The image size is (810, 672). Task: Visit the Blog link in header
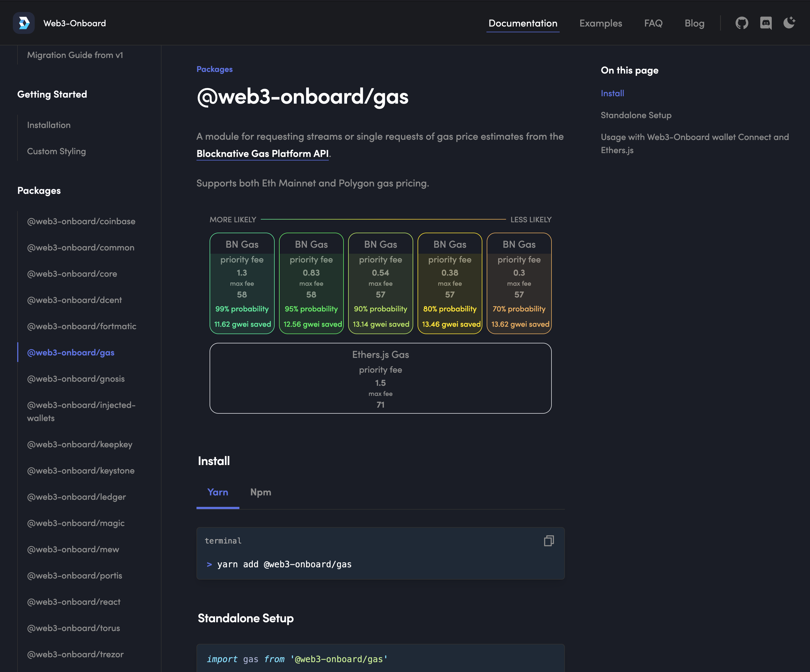694,23
